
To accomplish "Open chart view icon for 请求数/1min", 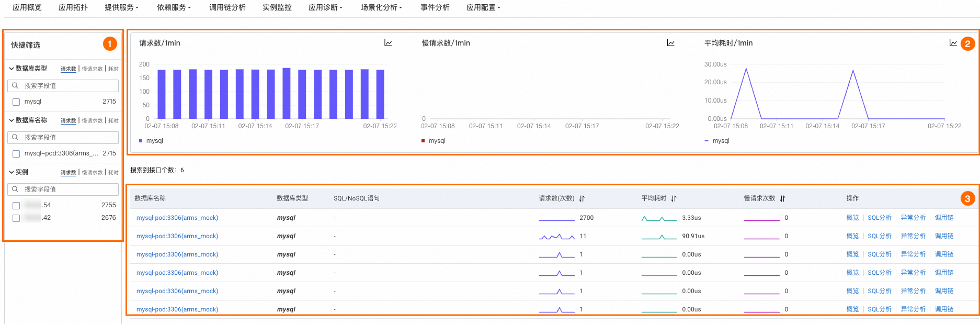I will 388,43.
